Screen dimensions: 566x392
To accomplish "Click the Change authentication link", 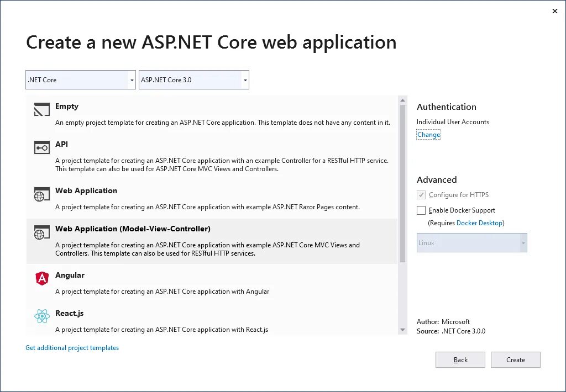I will pos(428,135).
